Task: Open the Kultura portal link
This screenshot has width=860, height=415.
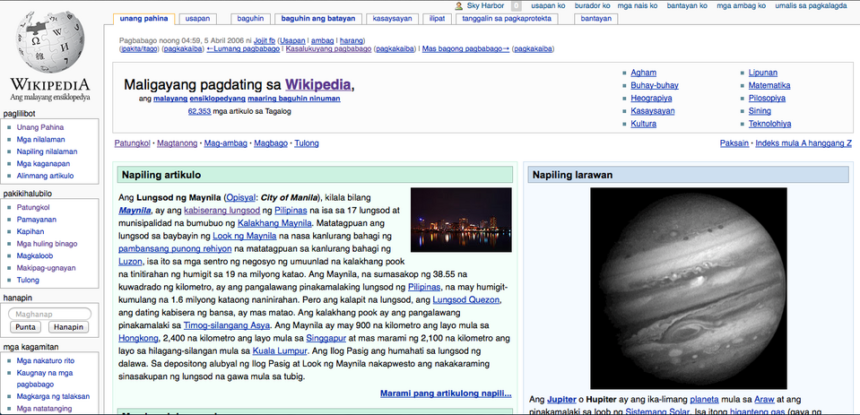Action: click(x=643, y=124)
